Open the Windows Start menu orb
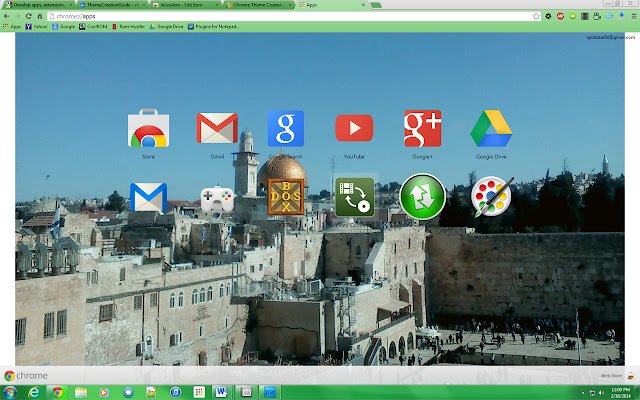640x400 pixels. pos(9,393)
